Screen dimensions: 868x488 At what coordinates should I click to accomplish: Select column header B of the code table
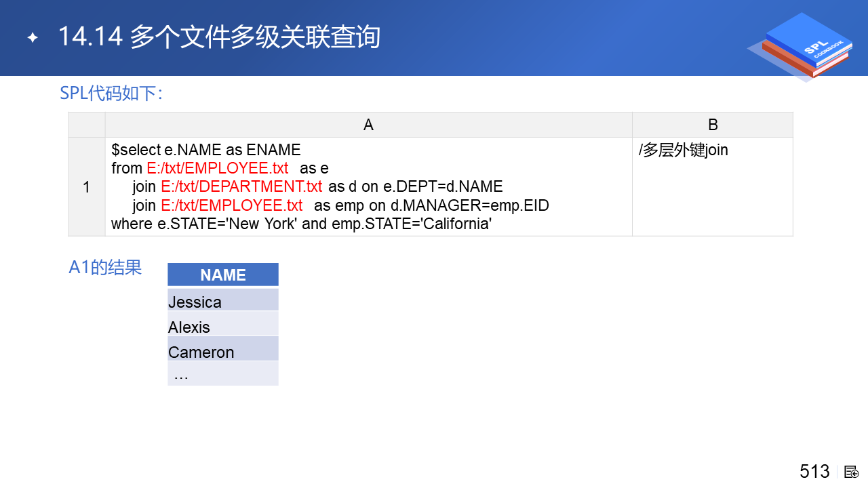[x=713, y=125]
